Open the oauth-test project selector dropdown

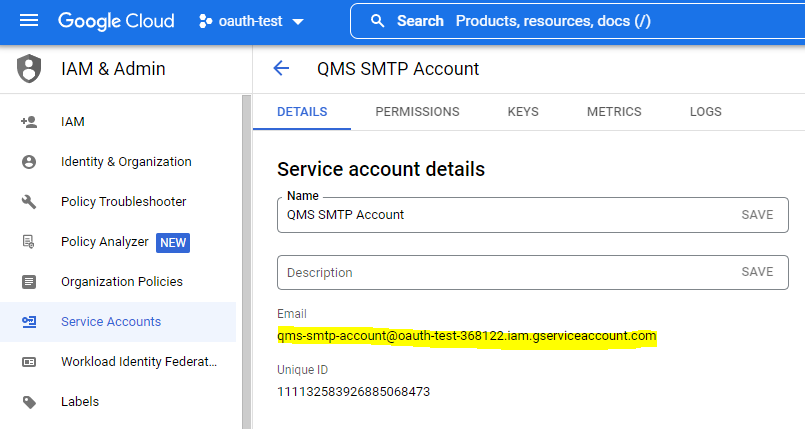pyautogui.click(x=251, y=21)
